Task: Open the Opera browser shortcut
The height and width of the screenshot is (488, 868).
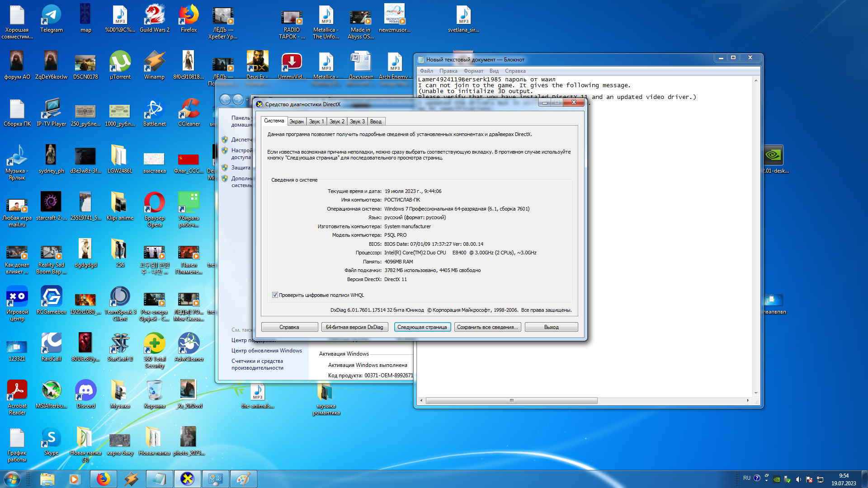Action: click(154, 210)
